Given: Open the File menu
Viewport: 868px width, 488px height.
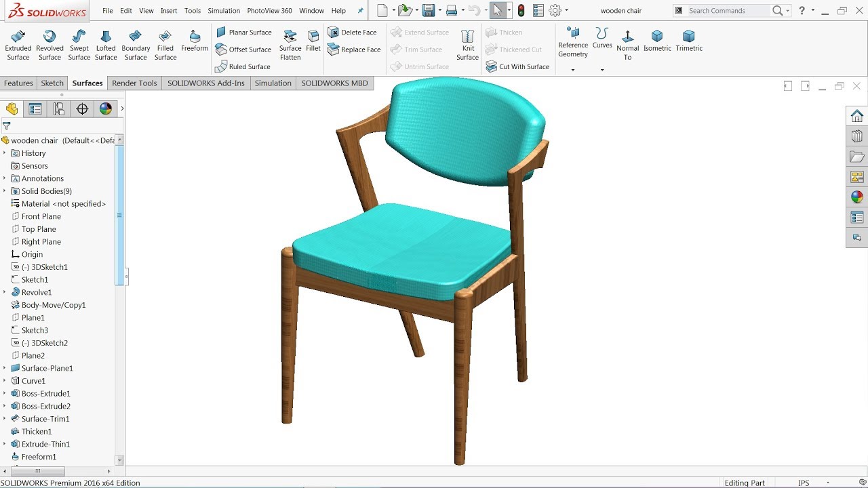Looking at the screenshot, I should point(108,11).
